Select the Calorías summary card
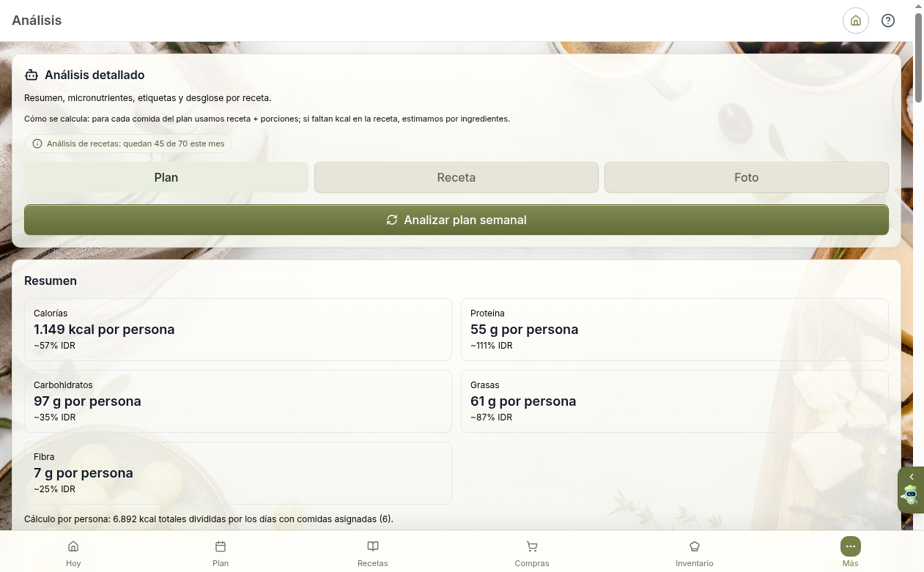 point(238,330)
